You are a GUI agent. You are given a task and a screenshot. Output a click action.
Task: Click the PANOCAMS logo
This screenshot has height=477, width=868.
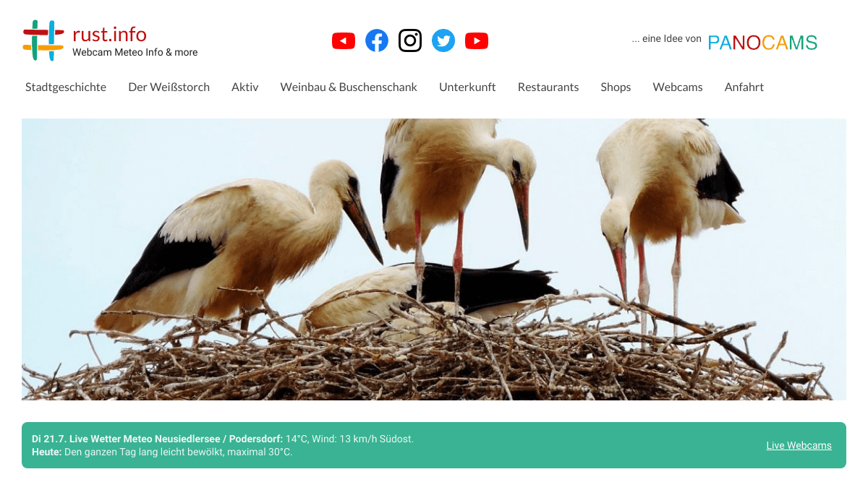pos(762,43)
